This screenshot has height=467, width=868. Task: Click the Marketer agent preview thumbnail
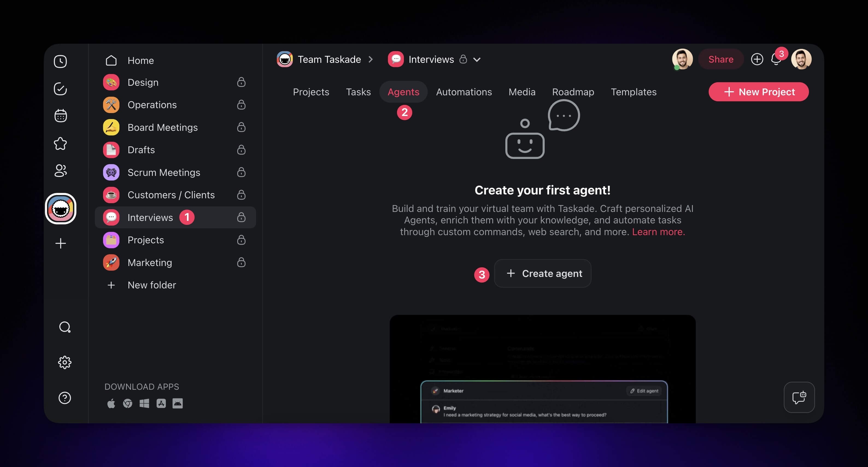[x=542, y=369]
